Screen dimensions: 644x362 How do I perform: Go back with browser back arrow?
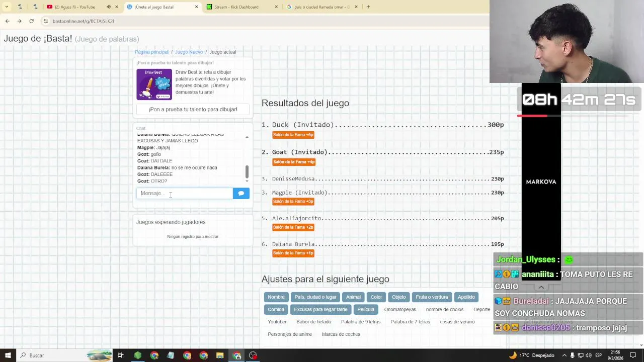click(7, 21)
